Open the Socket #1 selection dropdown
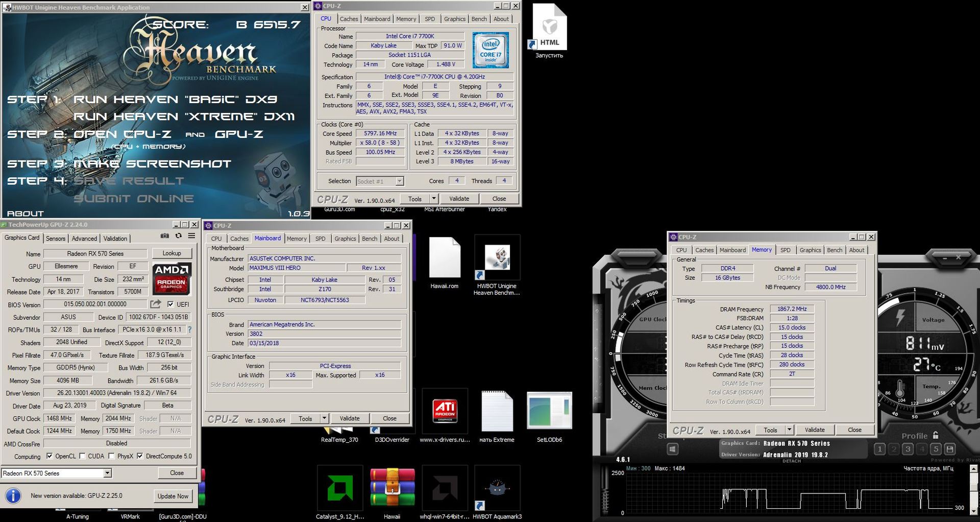This screenshot has width=980, height=522. tap(380, 181)
